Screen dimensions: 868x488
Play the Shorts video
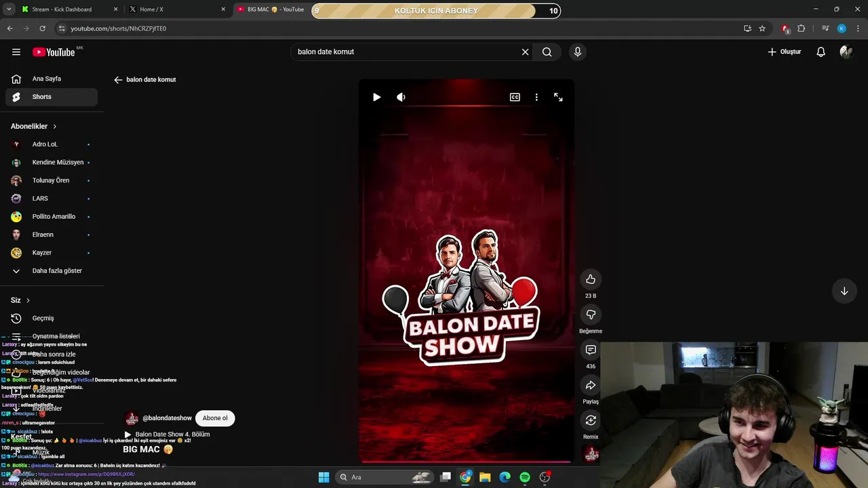tap(377, 98)
